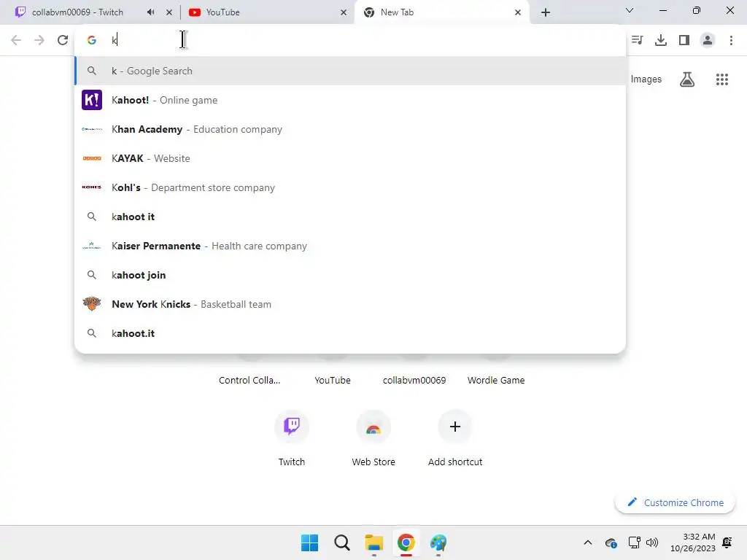Open the tab search chevron
This screenshot has width=747, height=560.
tap(630, 10)
